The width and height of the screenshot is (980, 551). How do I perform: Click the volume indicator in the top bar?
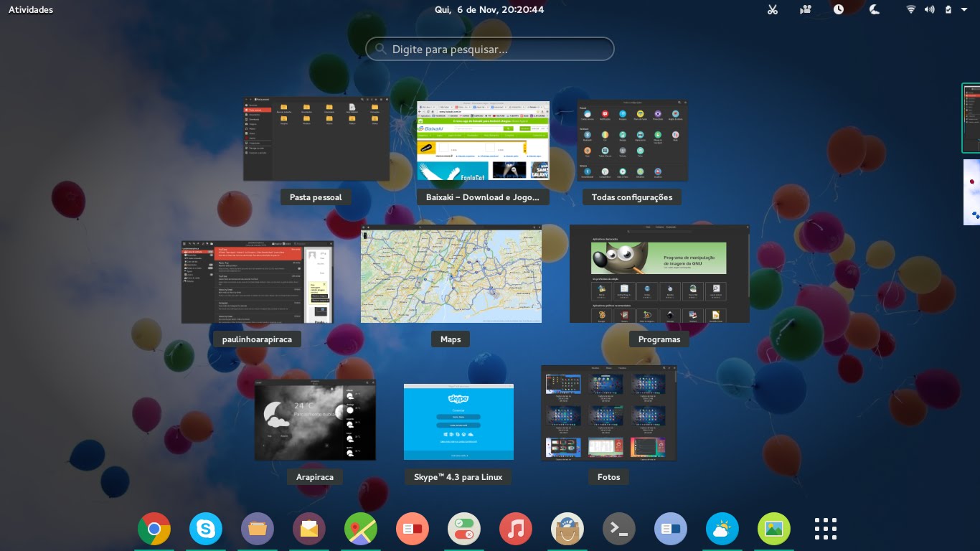point(930,9)
